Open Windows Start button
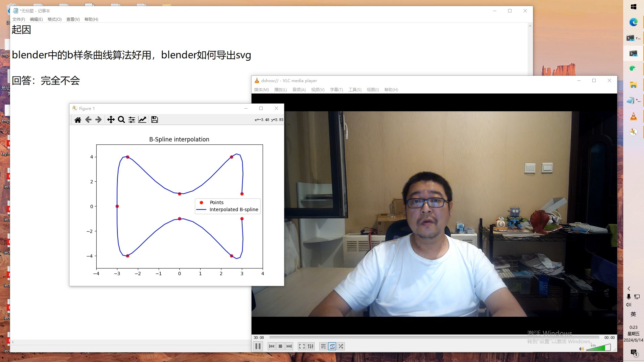The height and width of the screenshot is (362, 644). click(634, 7)
